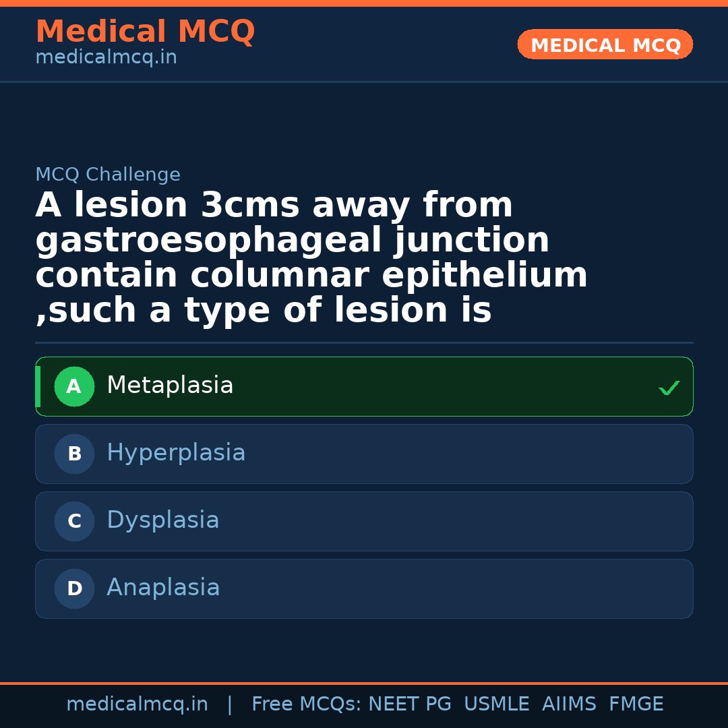This screenshot has width=728, height=728.
Task: Click the "FMGE" label in the footer
Action: (x=636, y=703)
